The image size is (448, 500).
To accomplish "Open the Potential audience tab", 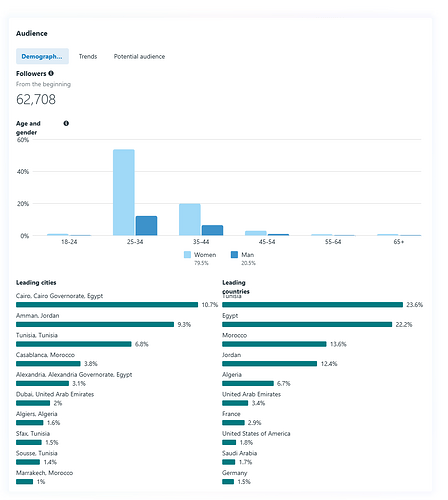I will click(139, 56).
